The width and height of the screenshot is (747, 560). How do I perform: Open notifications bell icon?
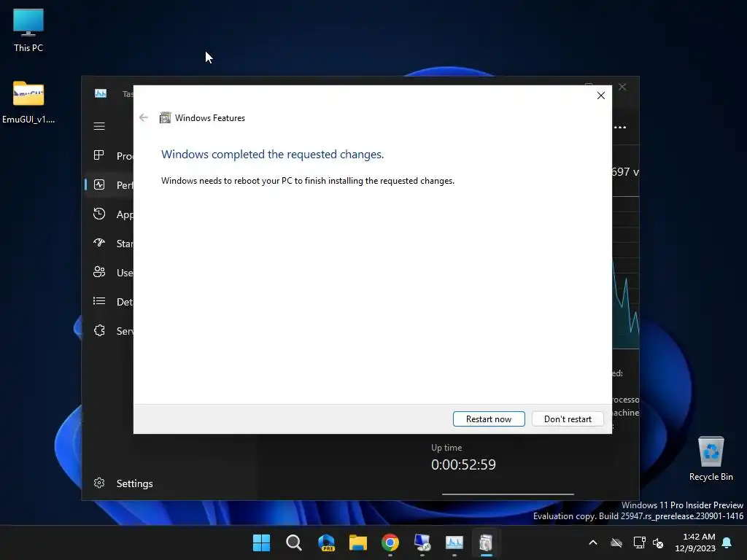coord(727,542)
